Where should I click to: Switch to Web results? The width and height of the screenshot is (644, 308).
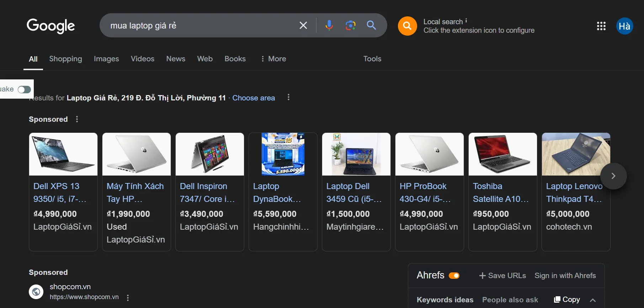point(205,59)
